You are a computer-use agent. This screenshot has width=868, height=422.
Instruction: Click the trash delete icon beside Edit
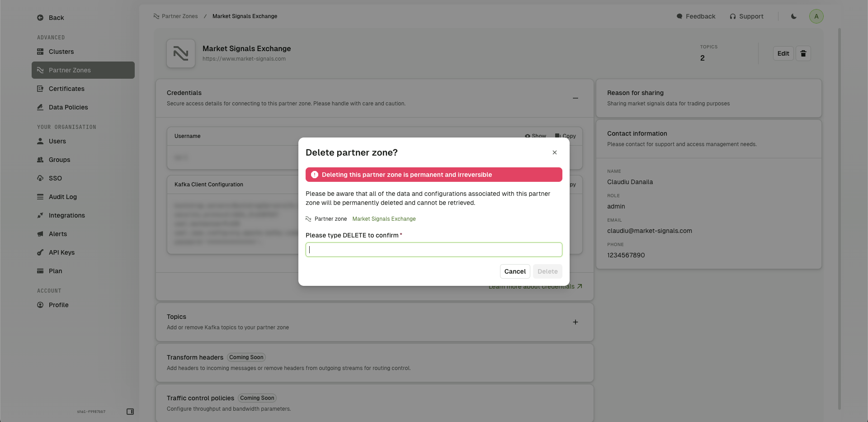(x=803, y=53)
